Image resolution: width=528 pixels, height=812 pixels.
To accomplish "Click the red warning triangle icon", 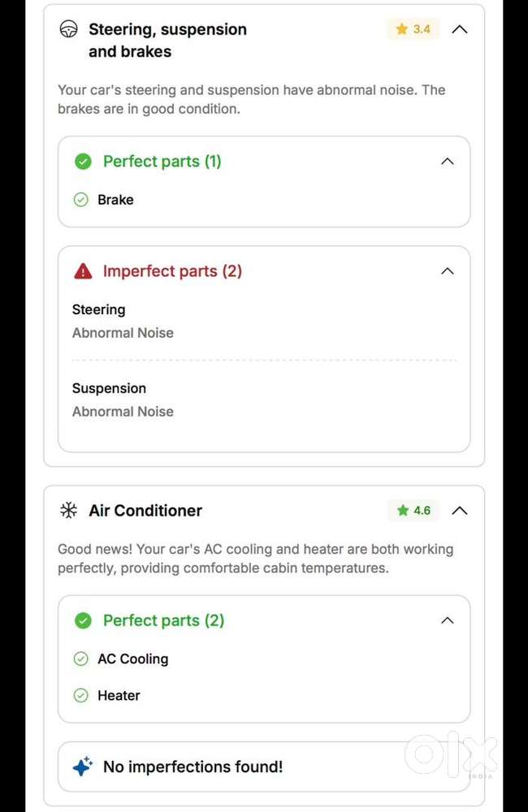I will pyautogui.click(x=83, y=271).
